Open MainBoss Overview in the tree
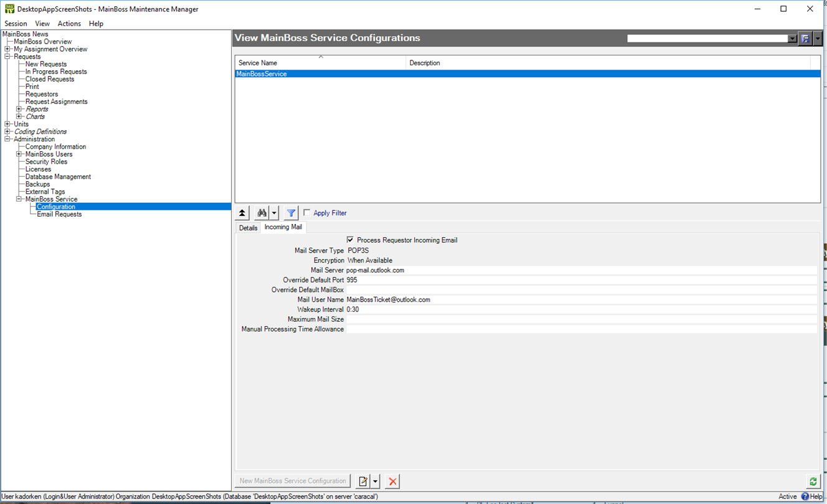This screenshot has height=504, width=827. coord(43,42)
